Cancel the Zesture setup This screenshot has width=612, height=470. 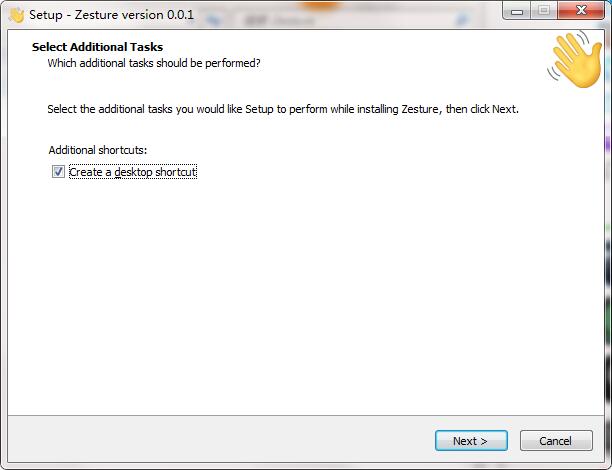click(x=556, y=441)
